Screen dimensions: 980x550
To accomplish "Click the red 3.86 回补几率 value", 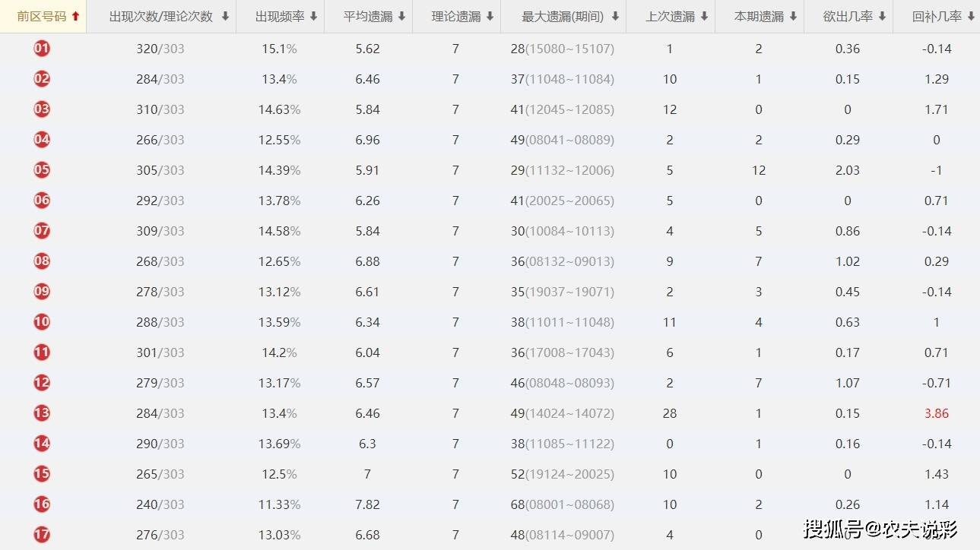I will point(937,413).
